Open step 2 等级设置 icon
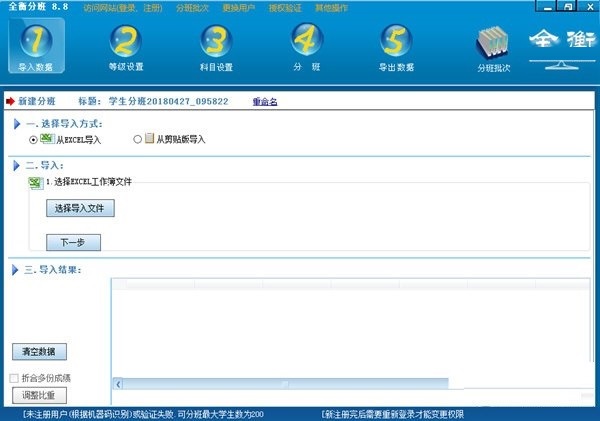 pyautogui.click(x=126, y=40)
